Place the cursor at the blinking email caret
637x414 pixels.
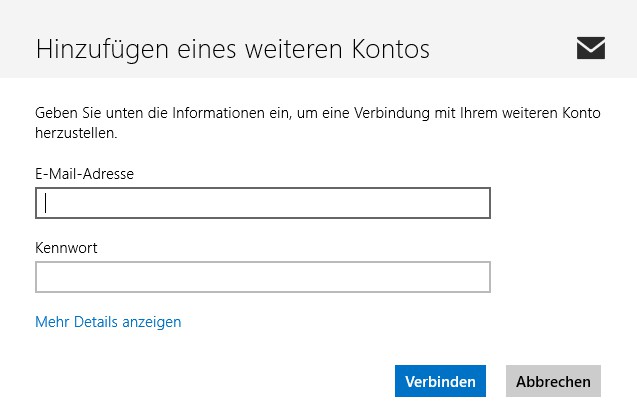tap(46, 204)
